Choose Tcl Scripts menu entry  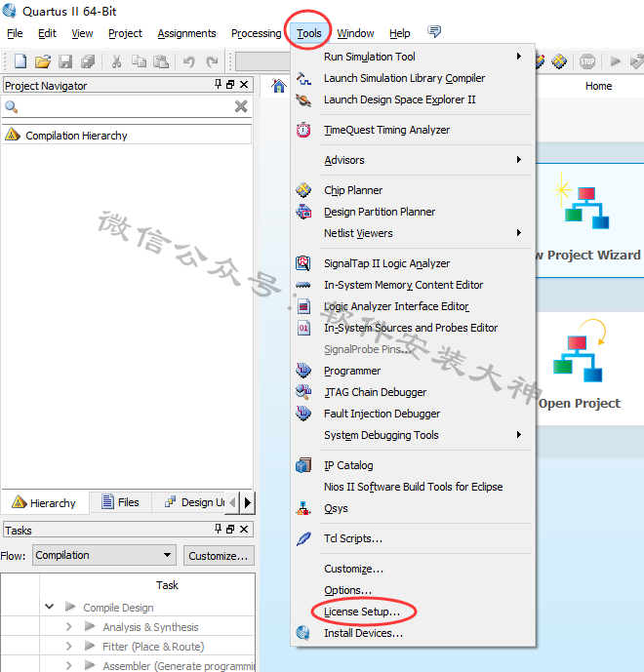(x=413, y=538)
